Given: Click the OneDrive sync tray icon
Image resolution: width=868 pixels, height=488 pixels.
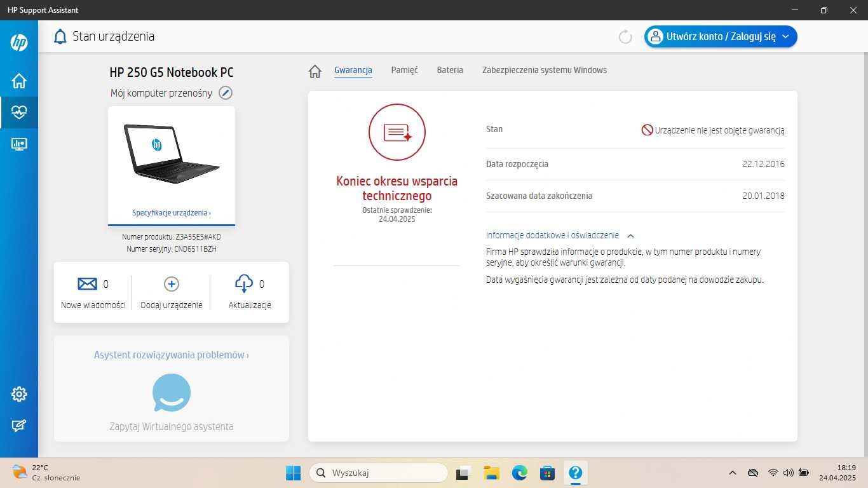Looking at the screenshot, I should coord(753,473).
